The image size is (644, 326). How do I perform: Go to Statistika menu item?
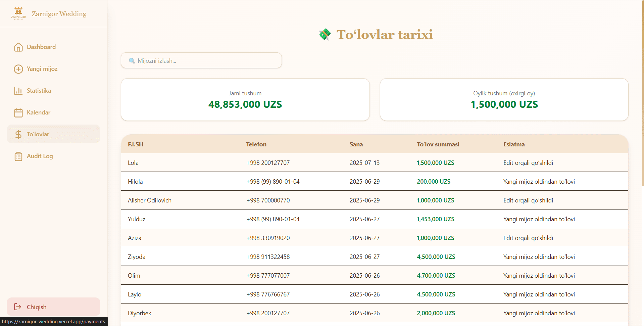coord(53,91)
